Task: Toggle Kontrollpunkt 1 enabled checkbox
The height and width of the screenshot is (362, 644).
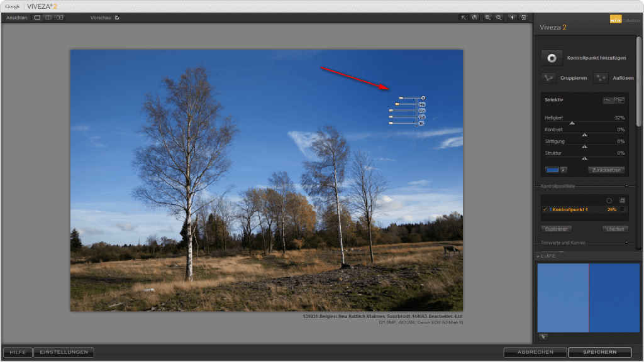Action: [x=545, y=209]
